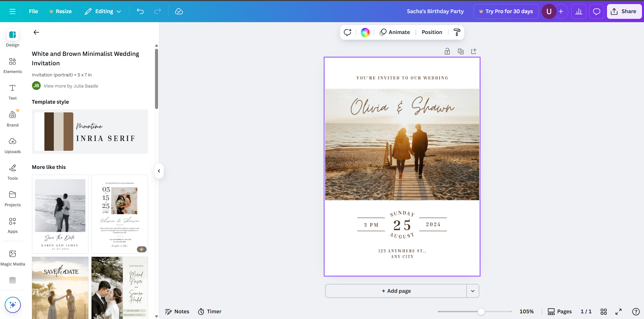Select the Murad Naser wedding template

[120, 288]
